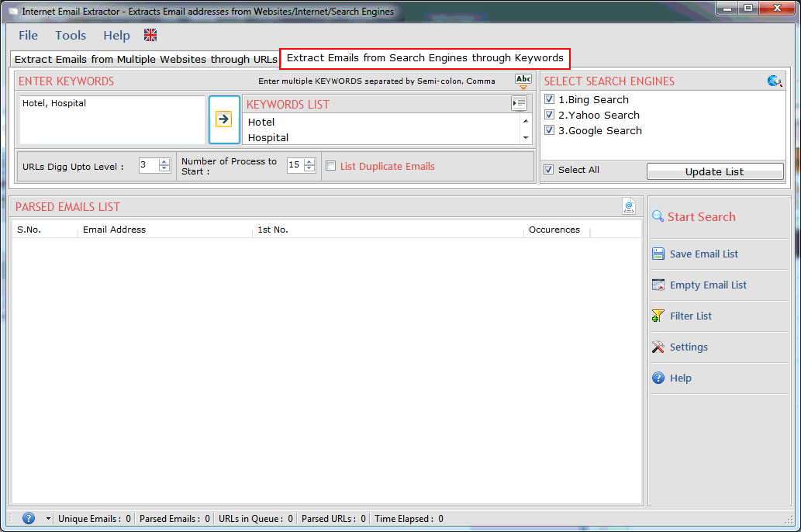Sort by Email Address column header
The width and height of the screenshot is (801, 532).
click(x=165, y=230)
